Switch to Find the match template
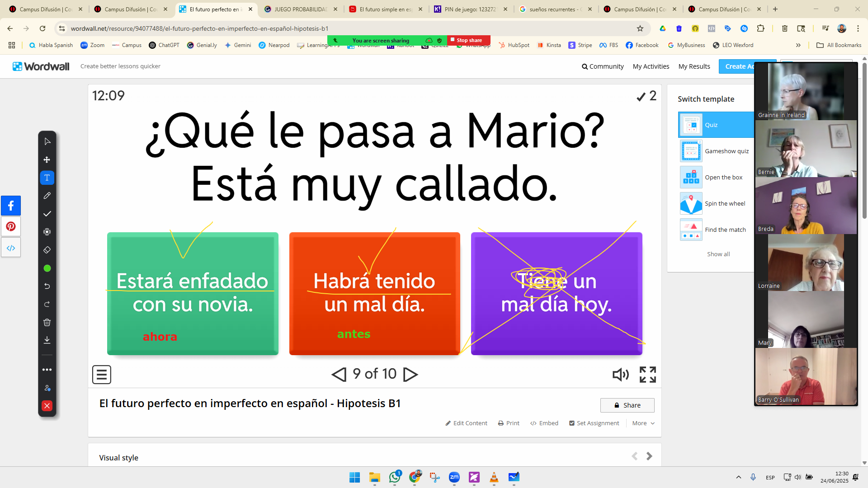The image size is (868, 488). (x=716, y=230)
